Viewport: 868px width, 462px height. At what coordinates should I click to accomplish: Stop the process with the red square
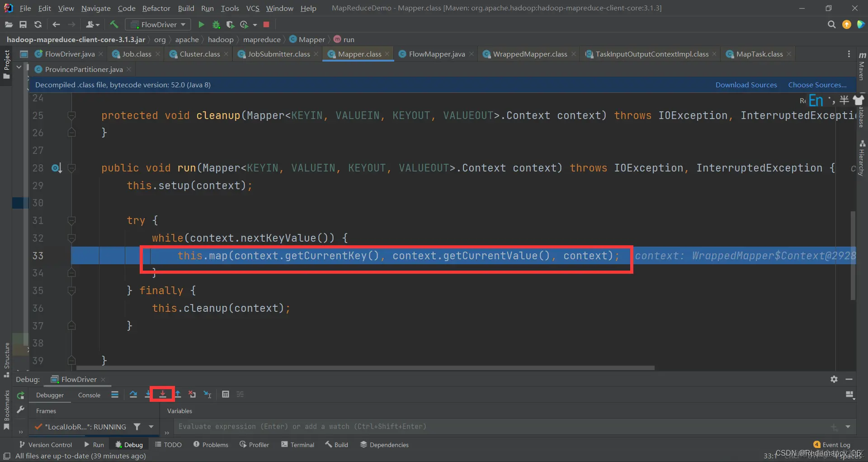(266, 24)
